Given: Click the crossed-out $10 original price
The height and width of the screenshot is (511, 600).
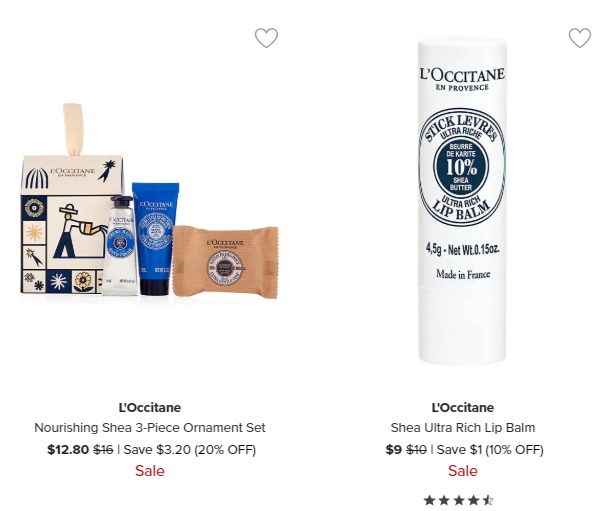Looking at the screenshot, I should tap(416, 449).
